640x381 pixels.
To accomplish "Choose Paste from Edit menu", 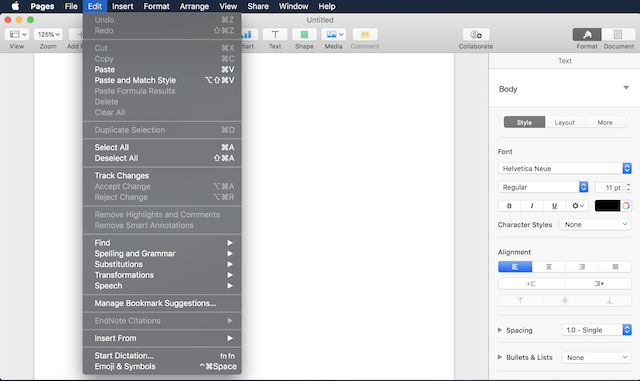I will pos(162,69).
